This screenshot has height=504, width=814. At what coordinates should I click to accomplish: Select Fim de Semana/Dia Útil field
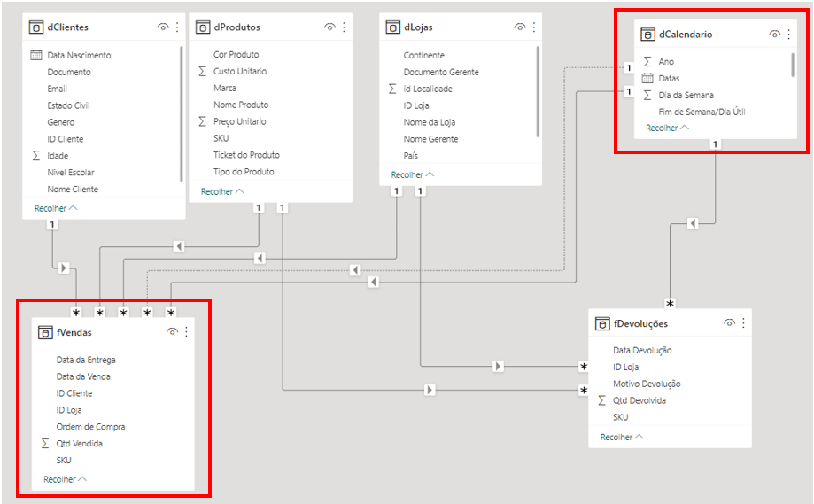(x=702, y=112)
